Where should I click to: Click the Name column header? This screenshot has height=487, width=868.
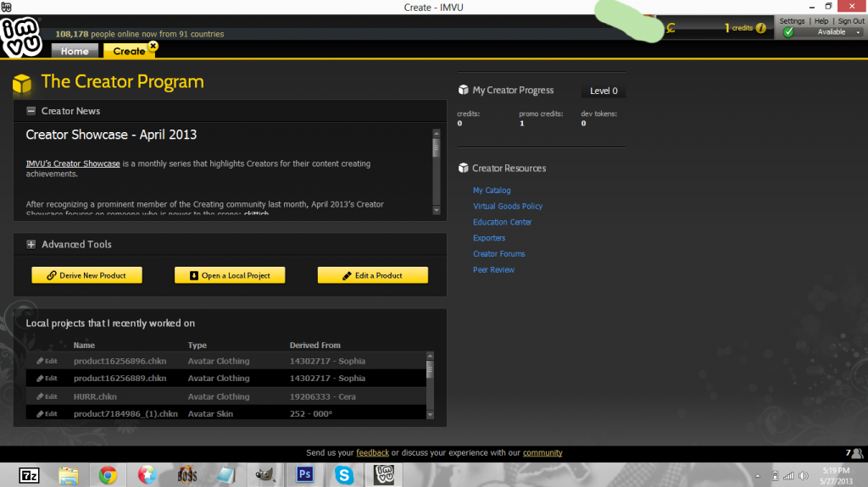coord(84,345)
